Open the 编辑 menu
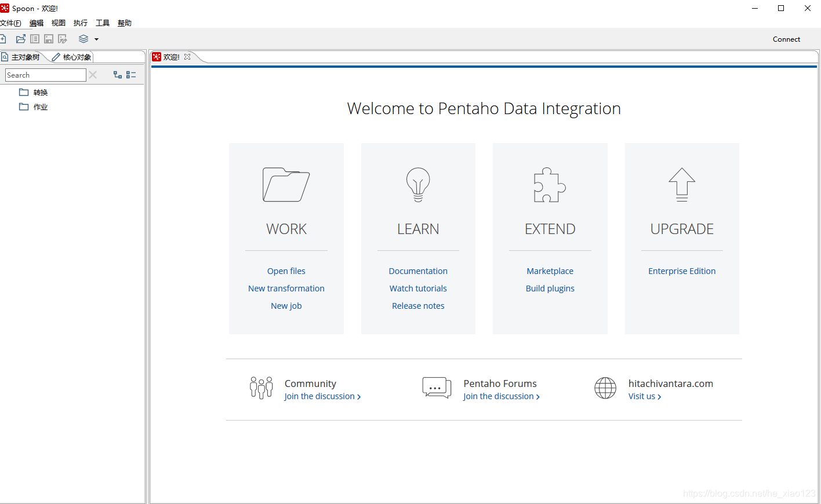Image resolution: width=821 pixels, height=504 pixels. (x=37, y=23)
